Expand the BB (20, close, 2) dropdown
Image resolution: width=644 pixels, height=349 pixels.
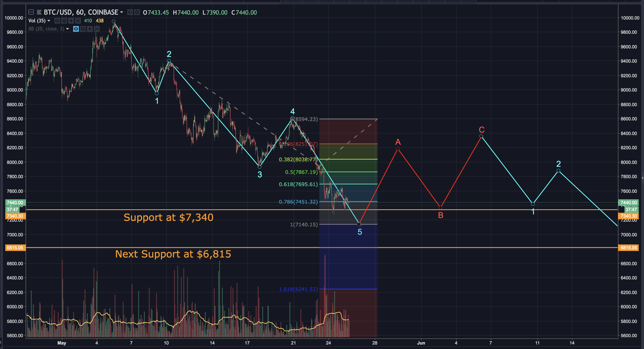67,29
